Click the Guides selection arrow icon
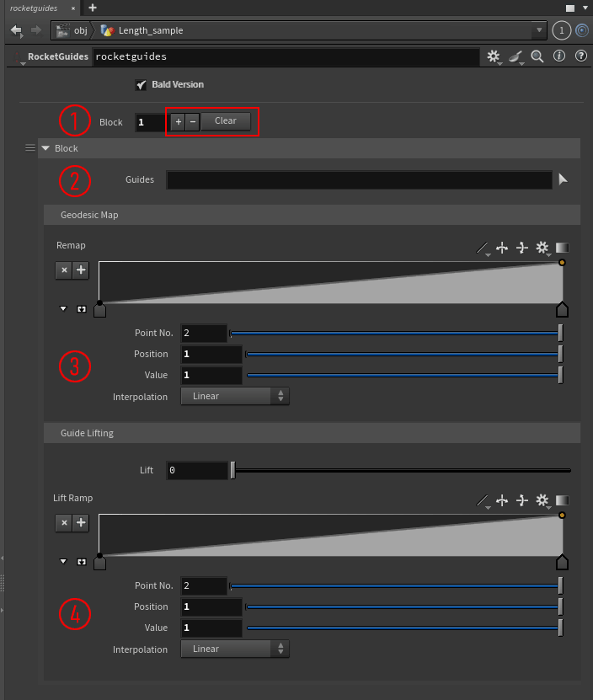The image size is (593, 700). coord(563,179)
